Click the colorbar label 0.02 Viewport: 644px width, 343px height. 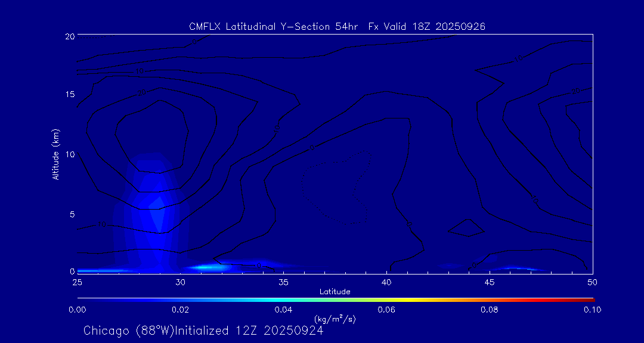click(x=180, y=310)
